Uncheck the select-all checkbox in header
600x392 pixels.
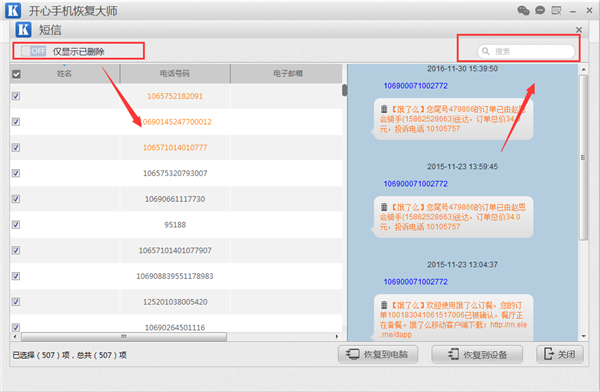(x=16, y=74)
